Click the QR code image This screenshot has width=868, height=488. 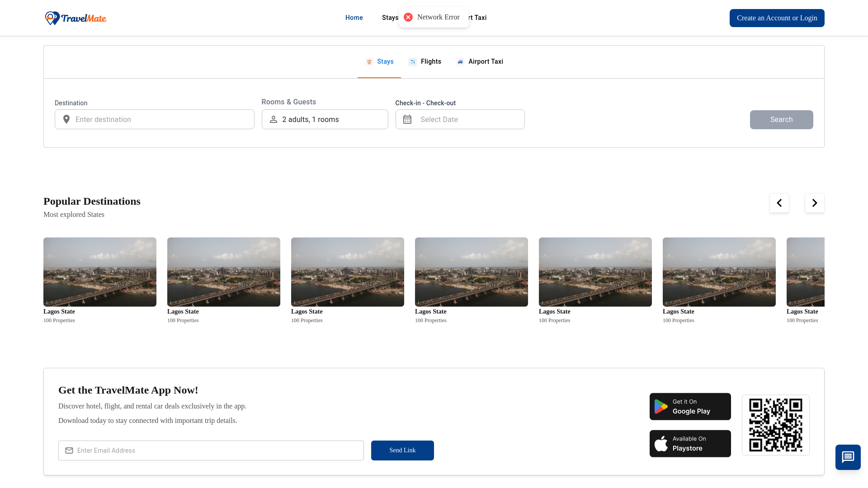click(x=776, y=425)
